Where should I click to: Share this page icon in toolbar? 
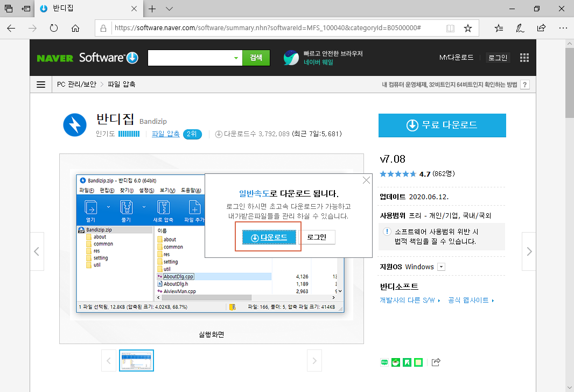541,28
